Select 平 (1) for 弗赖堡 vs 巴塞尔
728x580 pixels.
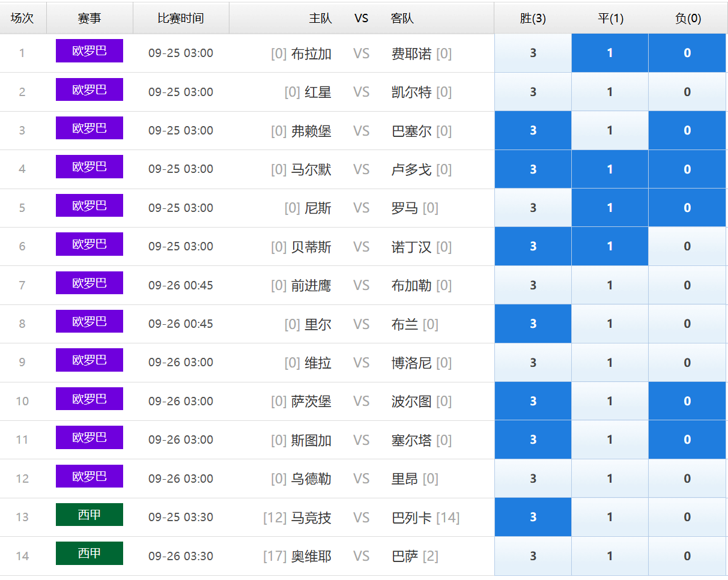[x=610, y=130]
